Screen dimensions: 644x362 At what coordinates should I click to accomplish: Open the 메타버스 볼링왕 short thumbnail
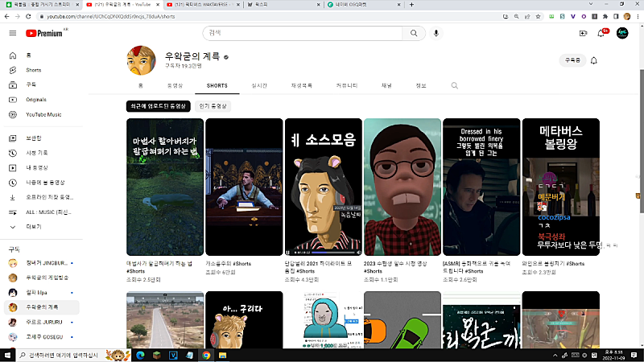coord(560,187)
